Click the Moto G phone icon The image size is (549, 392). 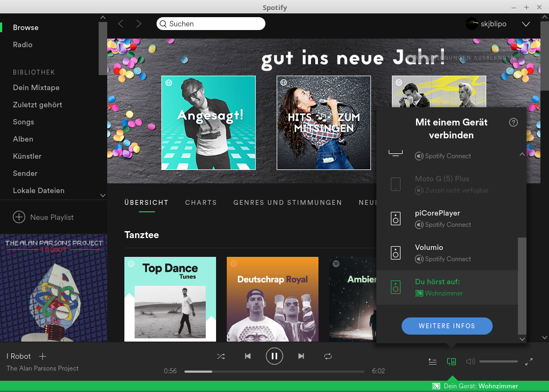(x=396, y=184)
